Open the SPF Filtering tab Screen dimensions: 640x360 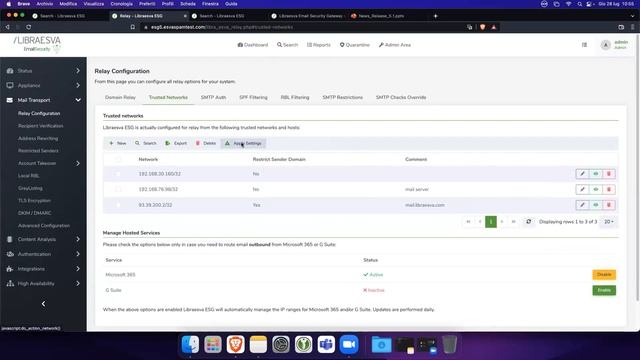point(253,98)
